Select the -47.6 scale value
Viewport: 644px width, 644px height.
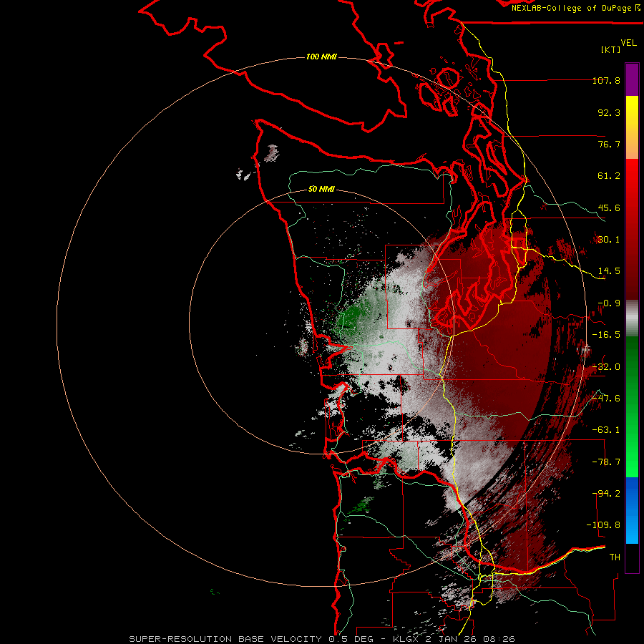(x=606, y=399)
